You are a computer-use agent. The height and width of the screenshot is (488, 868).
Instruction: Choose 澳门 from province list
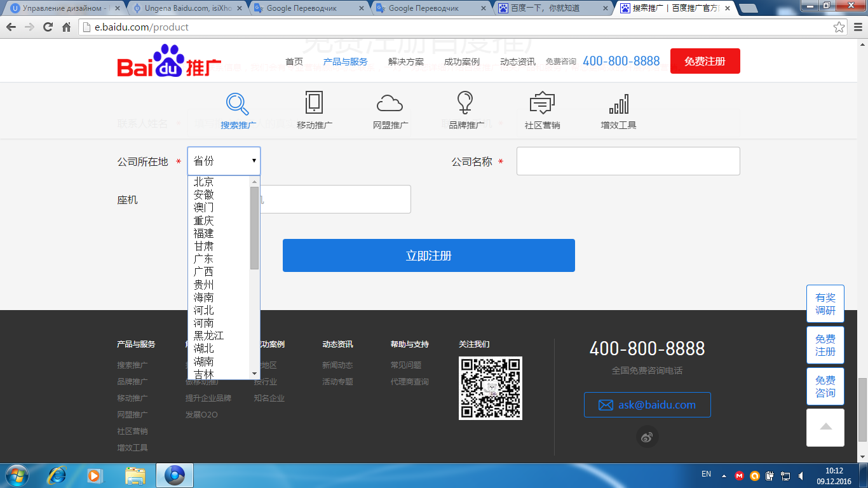pos(204,207)
